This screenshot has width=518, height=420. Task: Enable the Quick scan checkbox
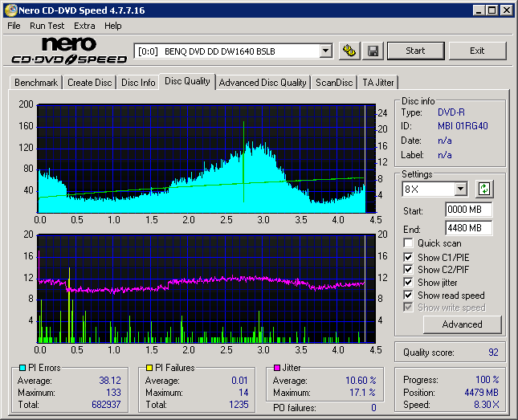[409, 243]
